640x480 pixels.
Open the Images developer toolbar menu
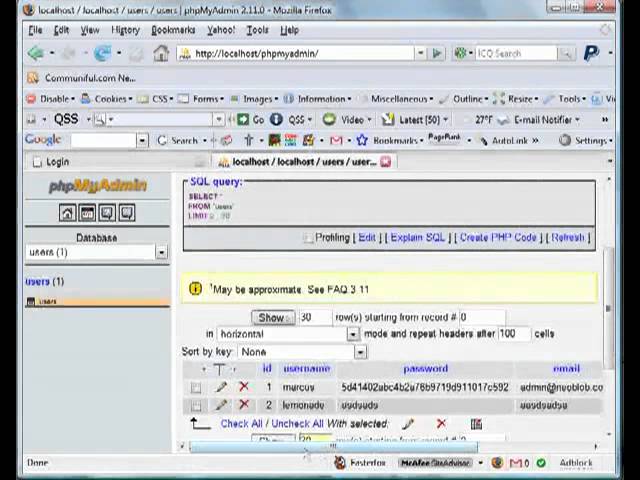[254, 99]
